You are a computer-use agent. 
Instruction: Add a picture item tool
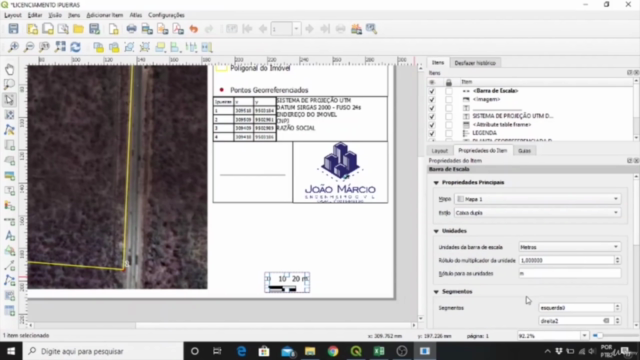(x=9, y=175)
